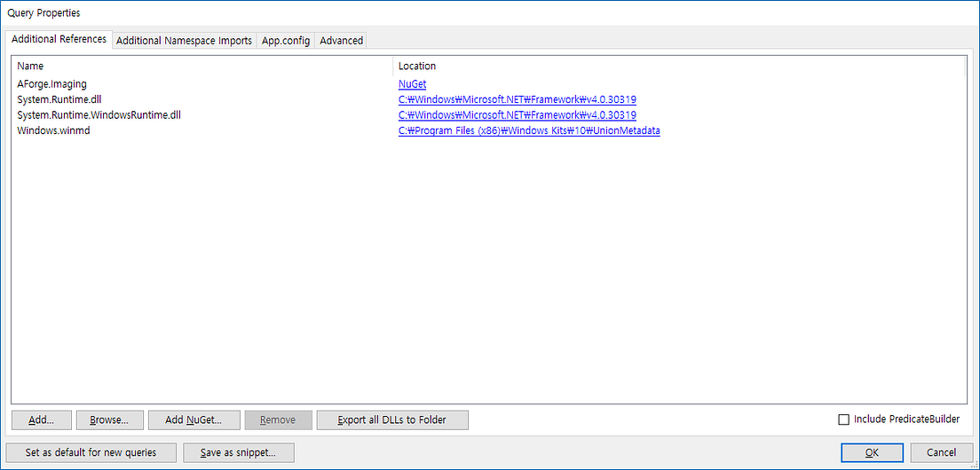Open Additional Namespace Imports tab
Screen dimensions: 980x470
click(x=184, y=40)
